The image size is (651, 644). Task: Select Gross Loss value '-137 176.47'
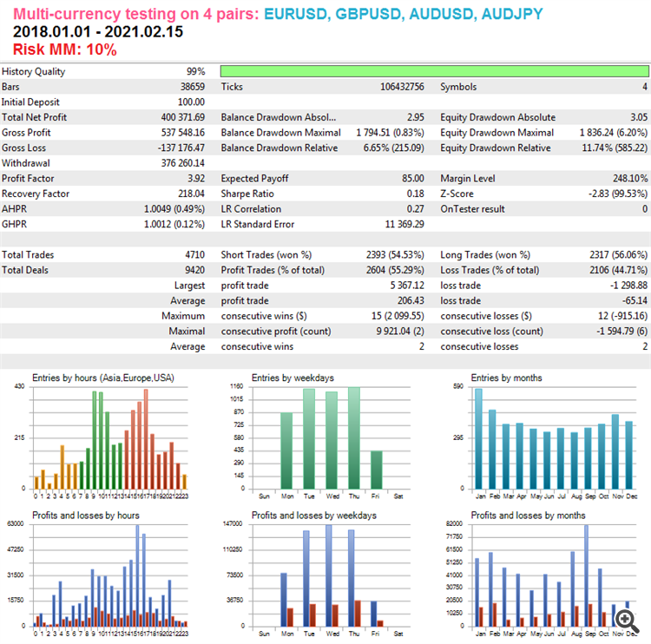click(x=181, y=148)
